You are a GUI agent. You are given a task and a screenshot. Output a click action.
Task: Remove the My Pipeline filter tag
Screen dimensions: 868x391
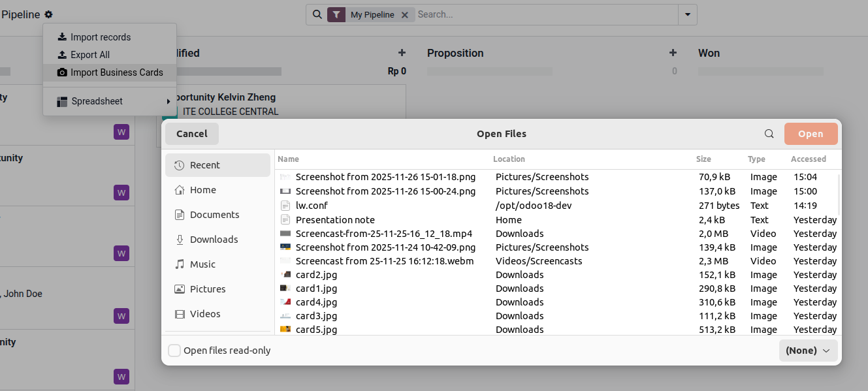[405, 14]
